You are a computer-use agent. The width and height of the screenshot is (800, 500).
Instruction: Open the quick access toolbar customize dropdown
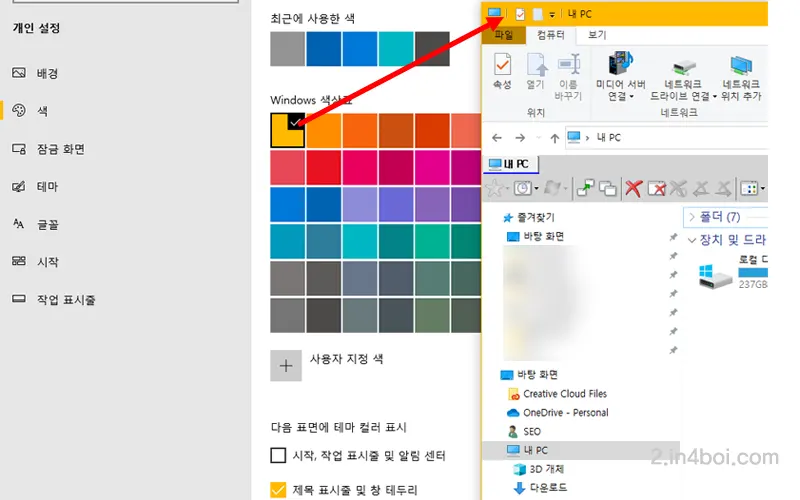tap(552, 15)
